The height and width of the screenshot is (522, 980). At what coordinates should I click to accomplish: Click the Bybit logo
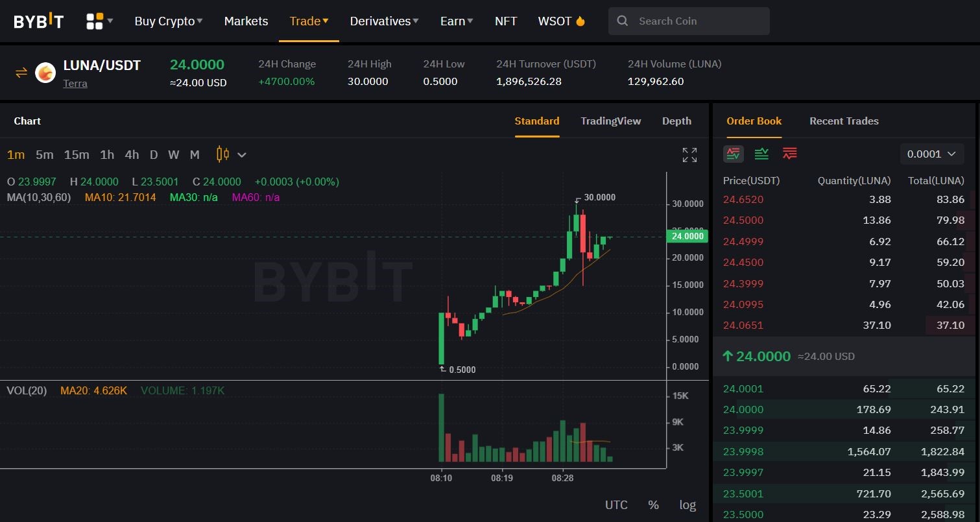point(39,21)
